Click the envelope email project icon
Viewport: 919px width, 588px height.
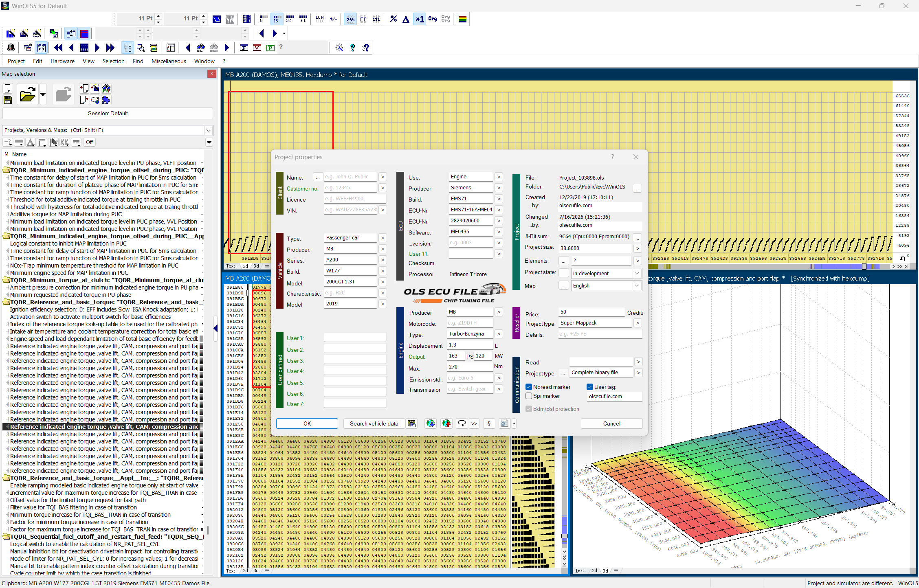95,100
